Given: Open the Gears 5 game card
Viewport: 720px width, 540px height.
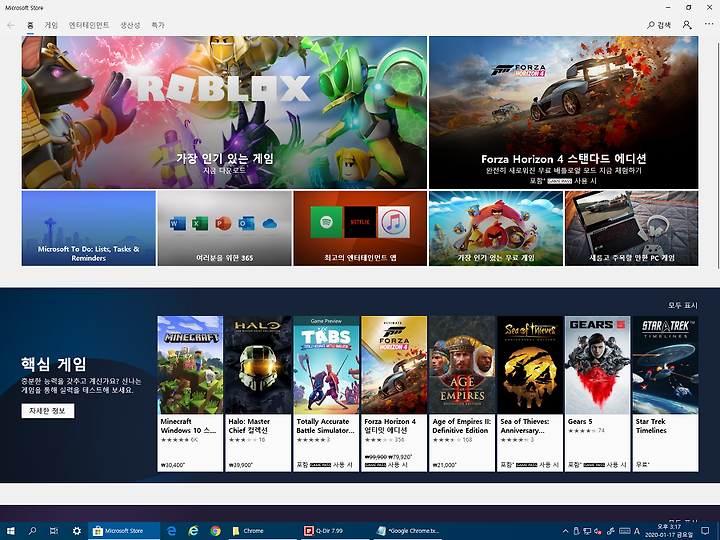Looking at the screenshot, I should click(x=597, y=394).
